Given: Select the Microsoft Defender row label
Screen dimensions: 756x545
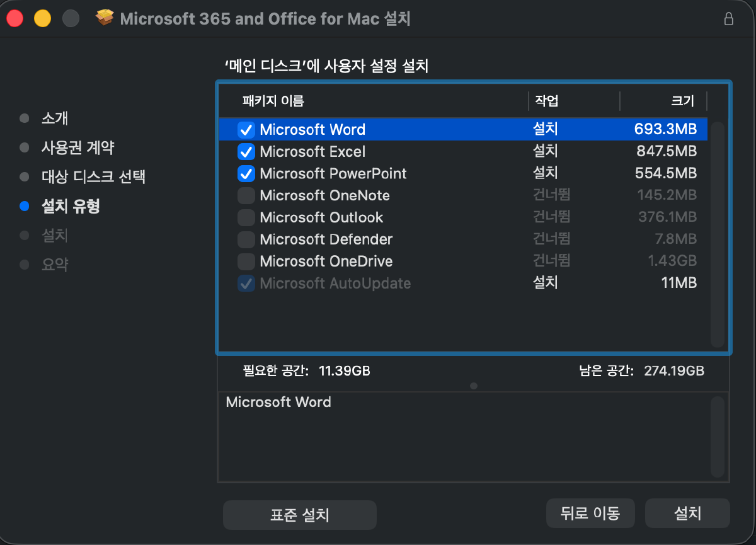Looking at the screenshot, I should click(326, 239).
